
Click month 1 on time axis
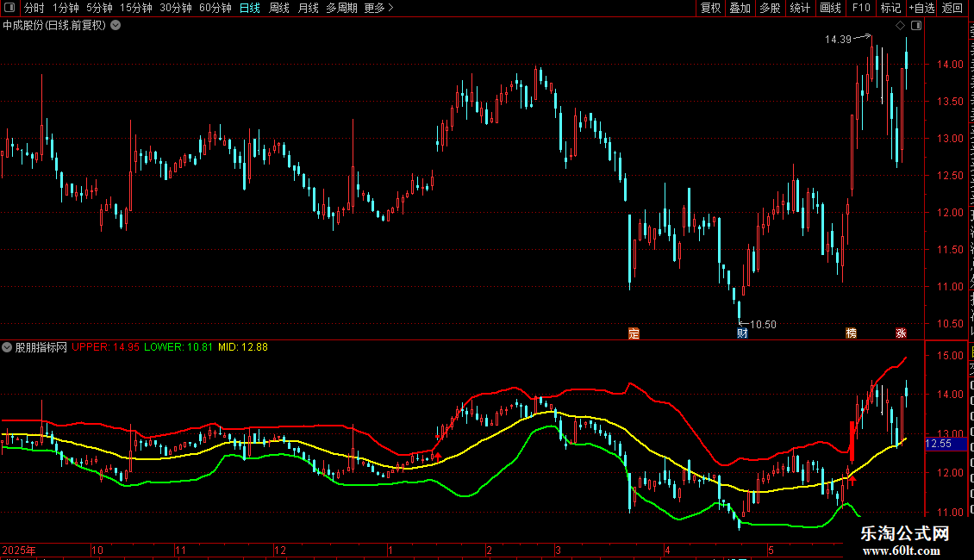[390, 550]
